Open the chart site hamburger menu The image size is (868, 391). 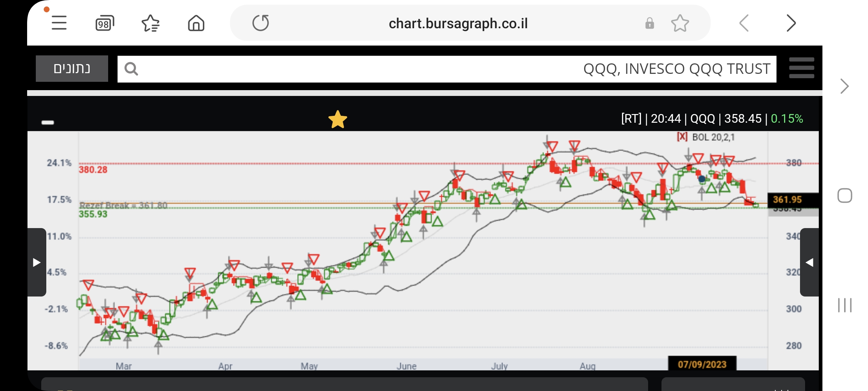pyautogui.click(x=801, y=68)
